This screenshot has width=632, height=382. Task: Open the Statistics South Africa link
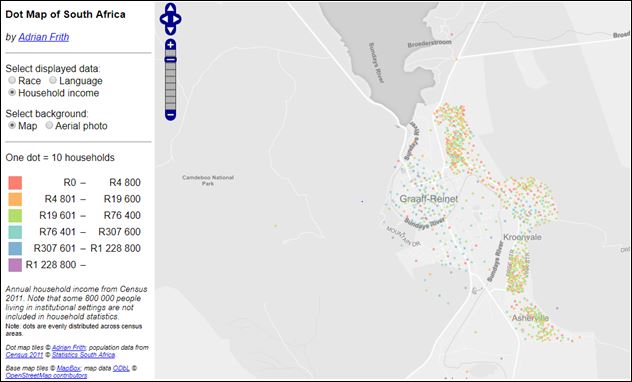tap(83, 355)
